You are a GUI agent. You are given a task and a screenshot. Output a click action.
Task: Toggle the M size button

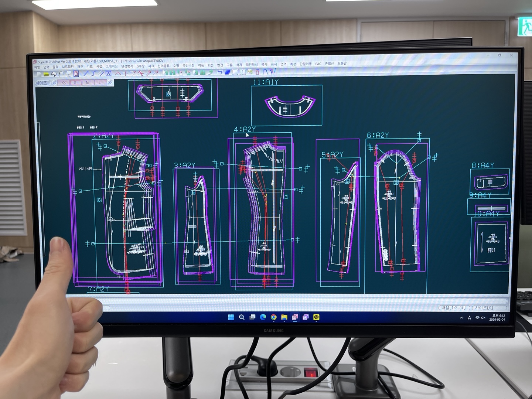click(x=88, y=83)
